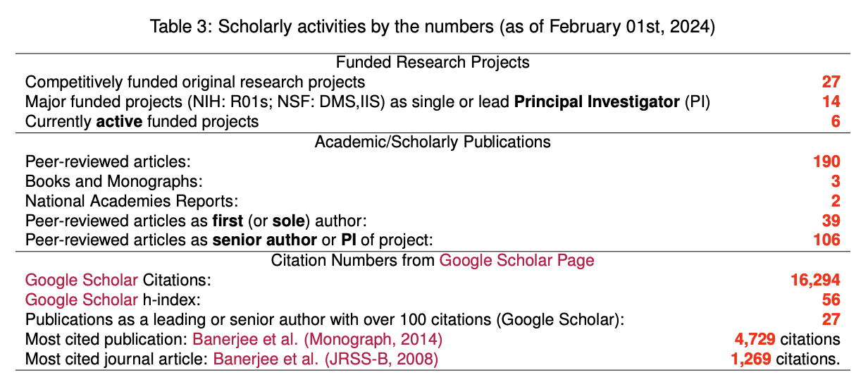The width and height of the screenshot is (868, 387).
Task: Click Google Scholar link beside Citations
Action: [x=82, y=281]
